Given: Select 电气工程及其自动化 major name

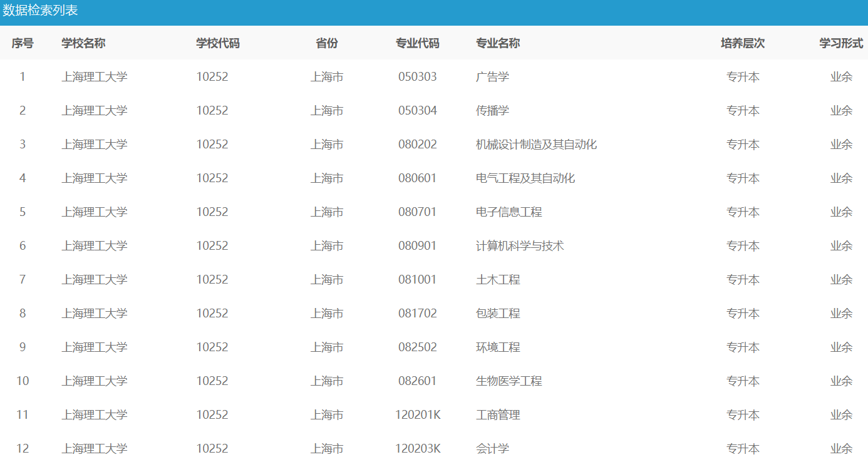Looking at the screenshot, I should pyautogui.click(x=525, y=178).
